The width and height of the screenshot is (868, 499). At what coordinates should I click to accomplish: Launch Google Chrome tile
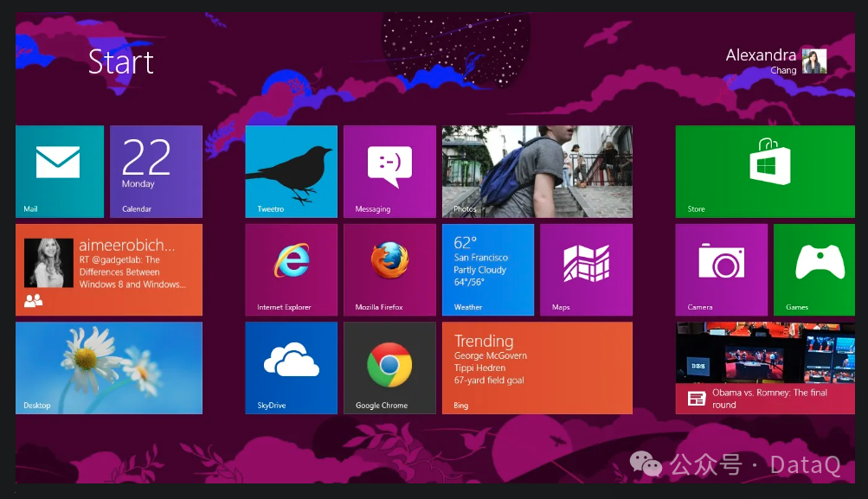(x=389, y=368)
